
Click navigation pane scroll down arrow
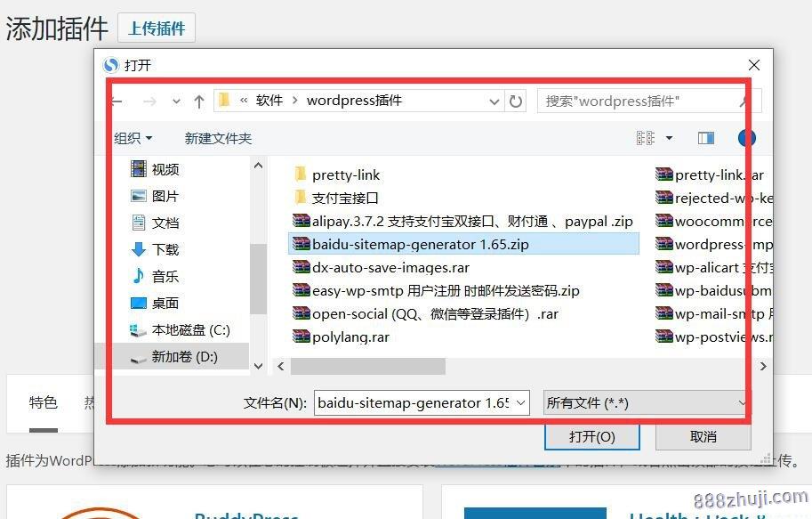pyautogui.click(x=258, y=366)
